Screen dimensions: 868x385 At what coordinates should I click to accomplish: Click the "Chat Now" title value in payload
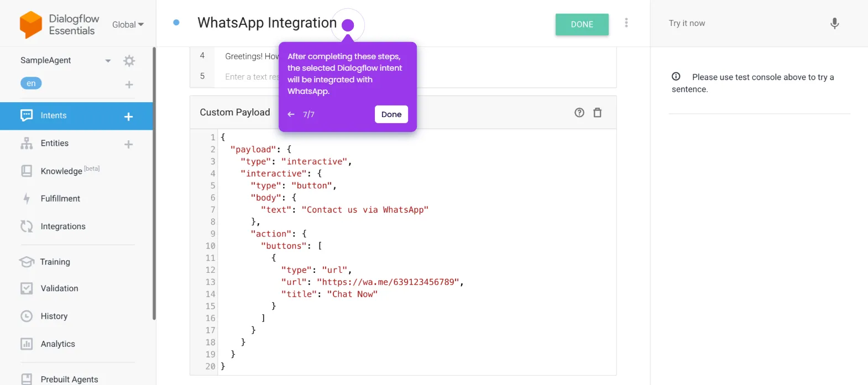[352, 294]
